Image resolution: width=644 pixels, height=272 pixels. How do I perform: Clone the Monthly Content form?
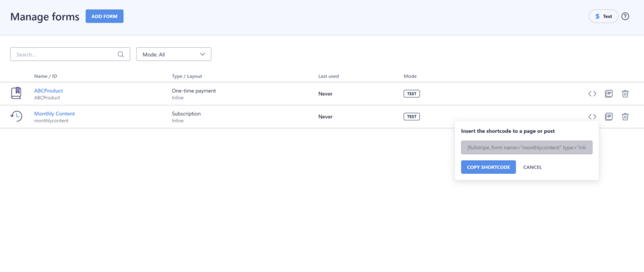pos(609,116)
